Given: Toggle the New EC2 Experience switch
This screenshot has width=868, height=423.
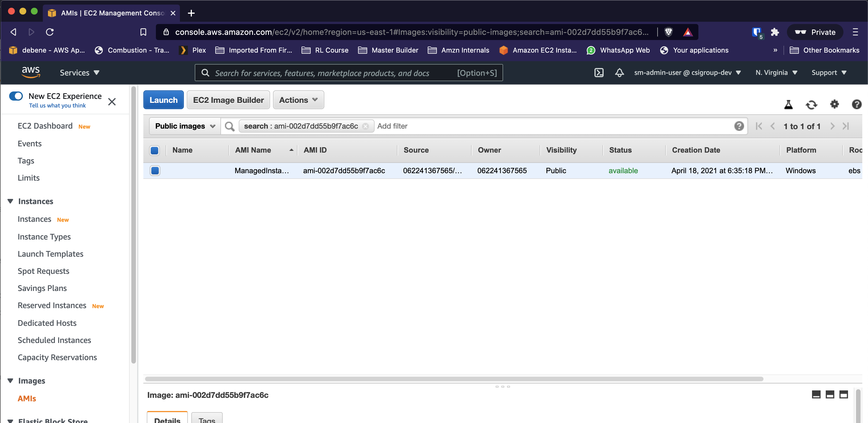Looking at the screenshot, I should 16,96.
